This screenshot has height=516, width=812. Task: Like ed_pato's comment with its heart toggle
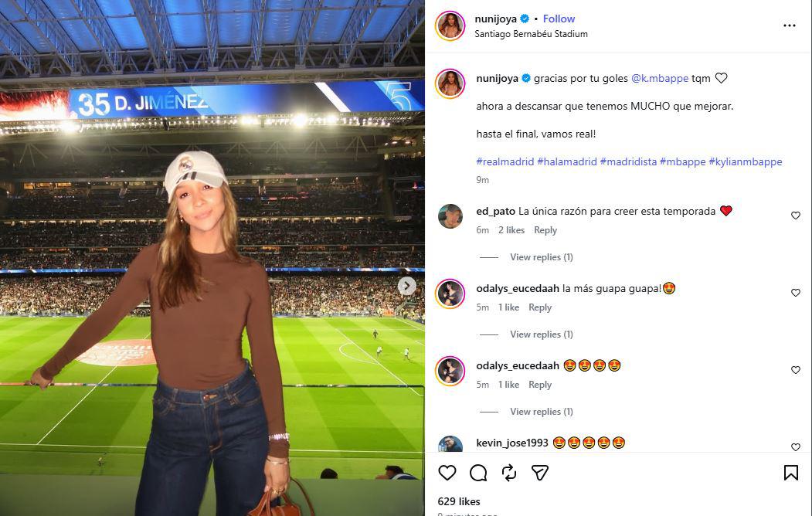[796, 216]
